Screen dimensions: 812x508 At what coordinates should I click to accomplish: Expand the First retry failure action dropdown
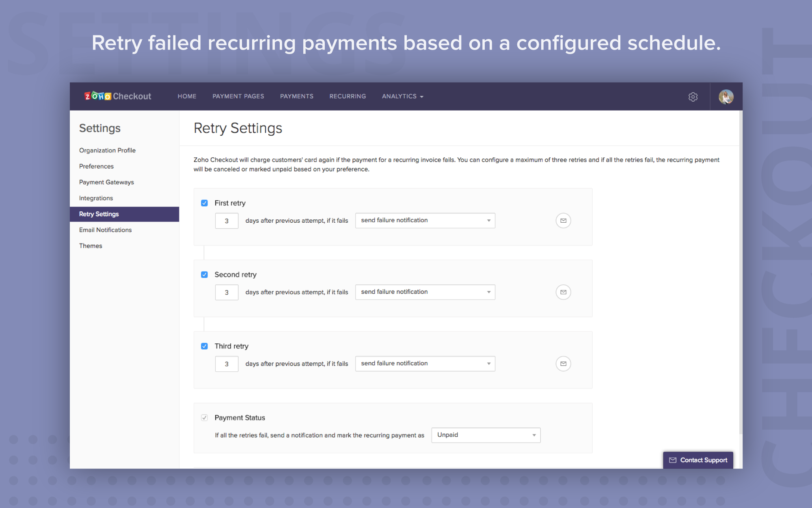point(425,221)
